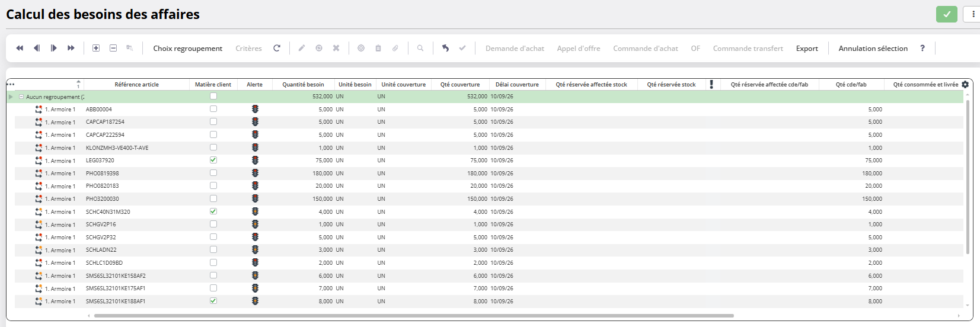Click the alert traffic light for SCHGV2P16

click(255, 224)
